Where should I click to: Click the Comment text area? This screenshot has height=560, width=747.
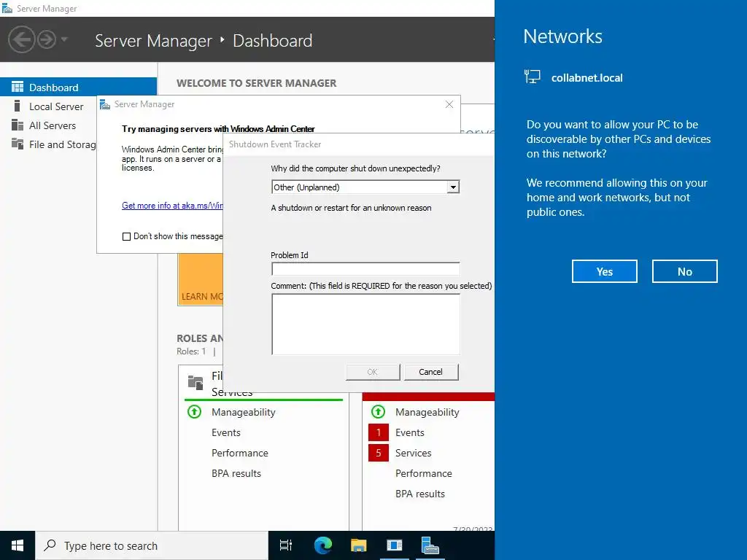(x=365, y=324)
